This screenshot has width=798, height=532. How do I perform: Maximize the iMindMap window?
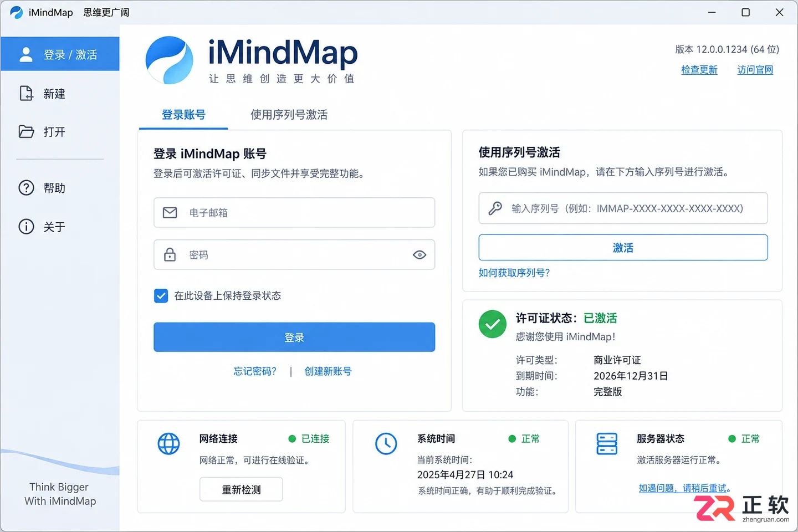tap(746, 12)
